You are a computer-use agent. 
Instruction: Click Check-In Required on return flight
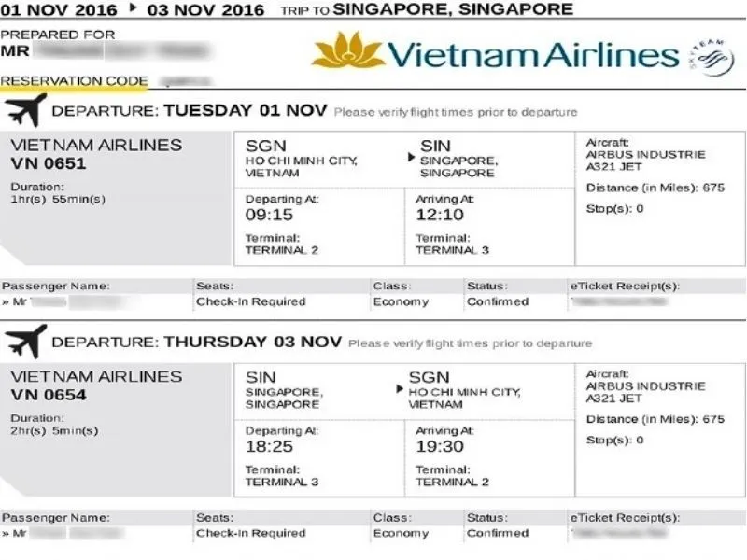[251, 533]
